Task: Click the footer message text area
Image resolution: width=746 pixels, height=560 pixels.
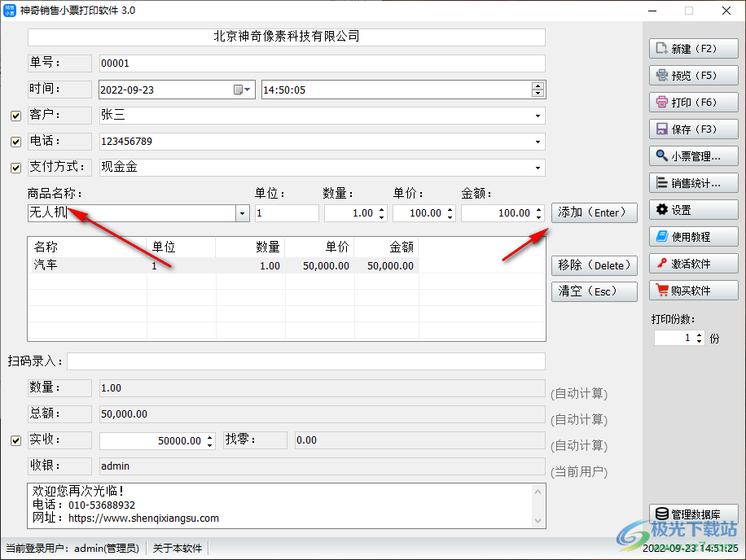Action: click(x=287, y=505)
